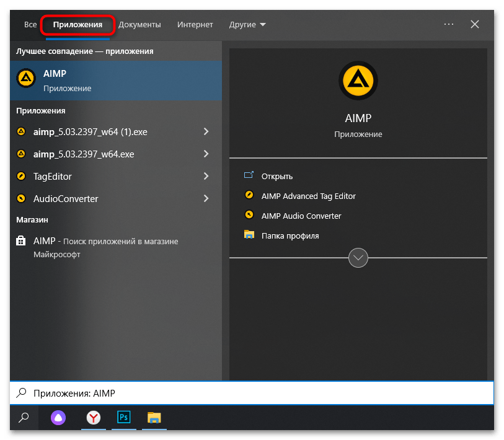Open the Другие filter dropdown

247,25
